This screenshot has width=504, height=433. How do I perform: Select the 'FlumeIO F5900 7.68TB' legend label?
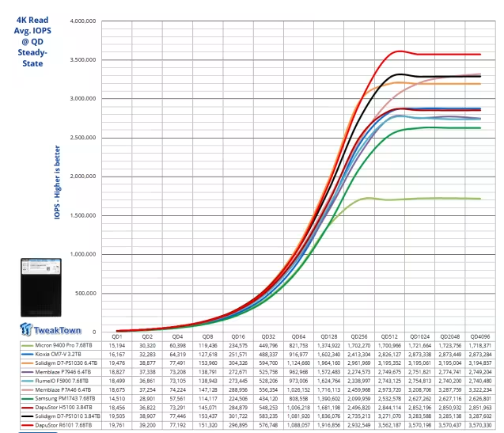[62, 381]
